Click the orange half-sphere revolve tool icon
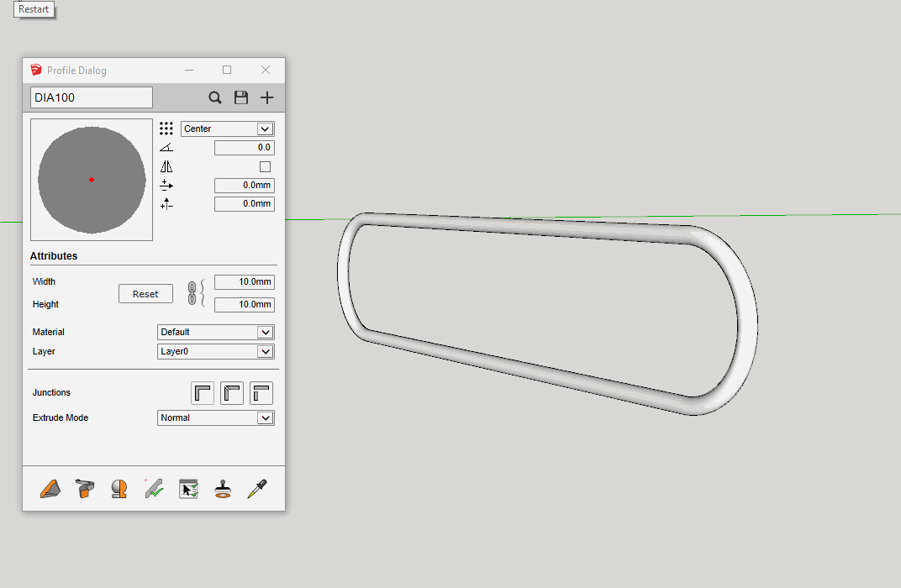 point(119,489)
